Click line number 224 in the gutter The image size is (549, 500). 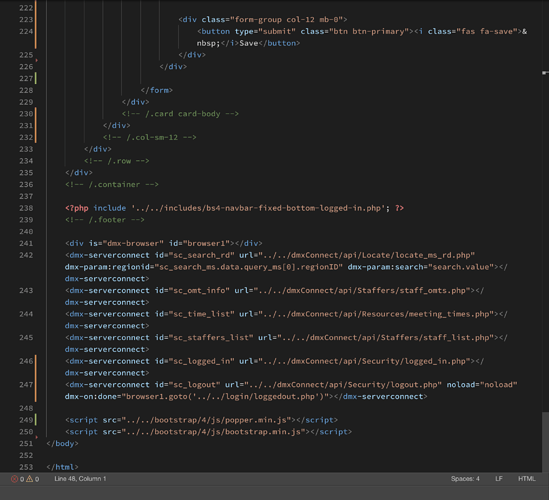pyautogui.click(x=26, y=32)
